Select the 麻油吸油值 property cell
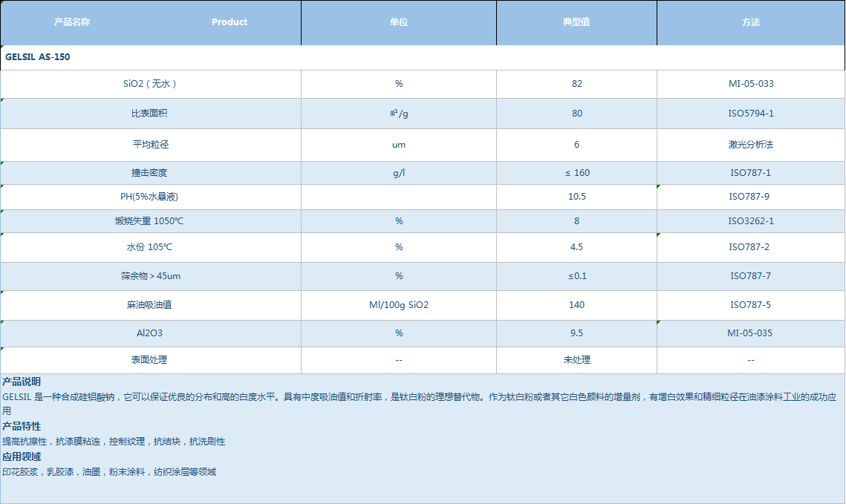The image size is (846, 504). point(151,305)
